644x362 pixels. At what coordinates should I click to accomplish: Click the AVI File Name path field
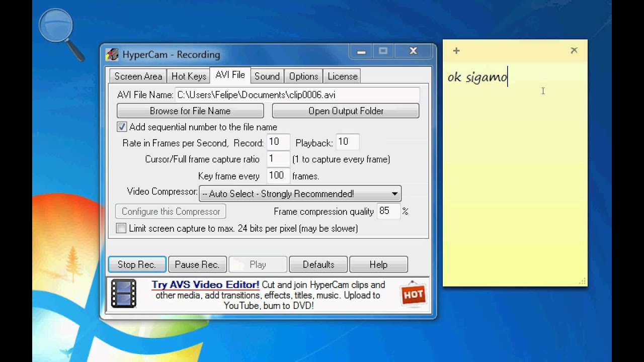pos(297,95)
